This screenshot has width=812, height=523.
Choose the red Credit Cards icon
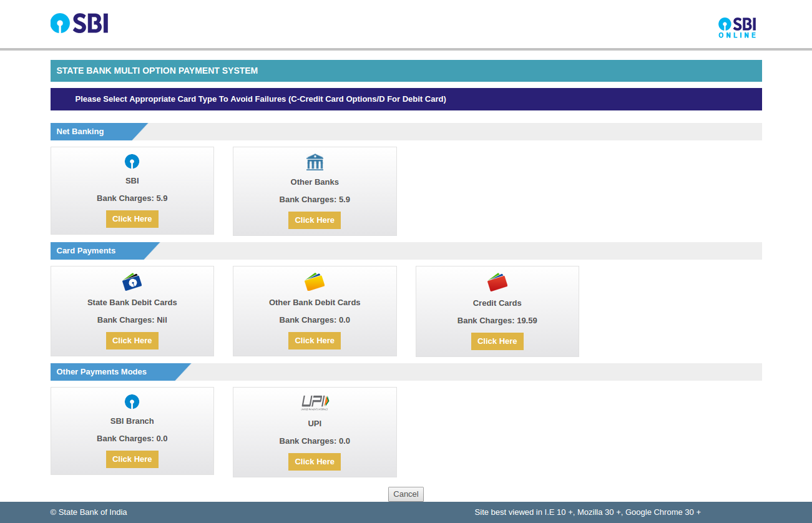pyautogui.click(x=497, y=281)
